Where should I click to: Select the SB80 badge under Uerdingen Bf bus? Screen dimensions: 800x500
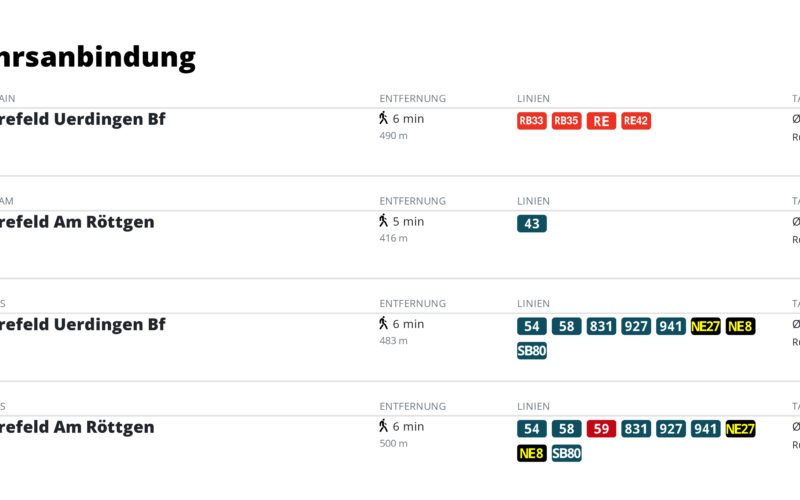[532, 351]
